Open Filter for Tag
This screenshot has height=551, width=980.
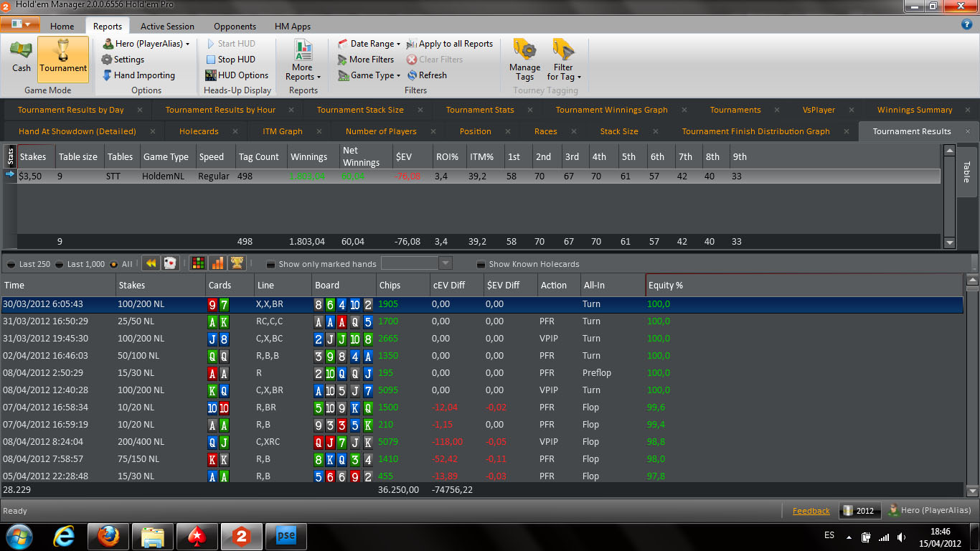[564, 60]
